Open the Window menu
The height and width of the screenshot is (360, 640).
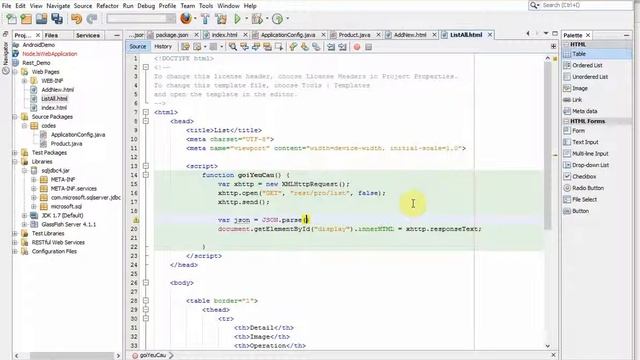coord(228,6)
